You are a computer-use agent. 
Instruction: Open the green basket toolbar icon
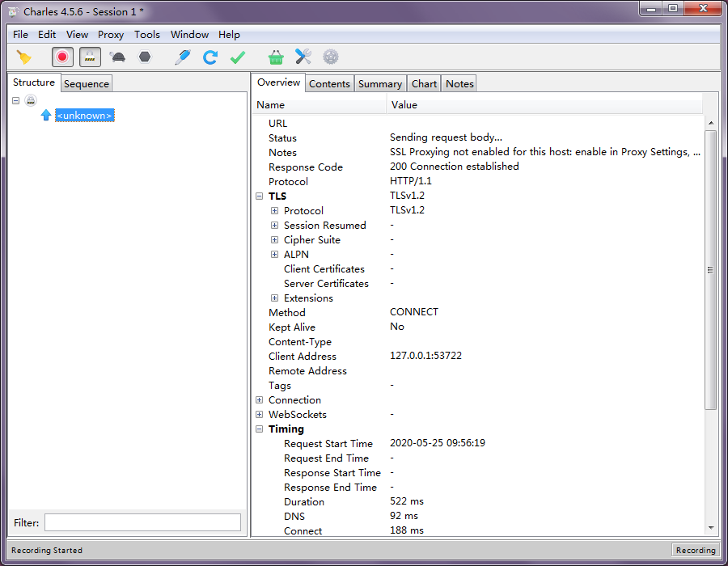coord(276,57)
